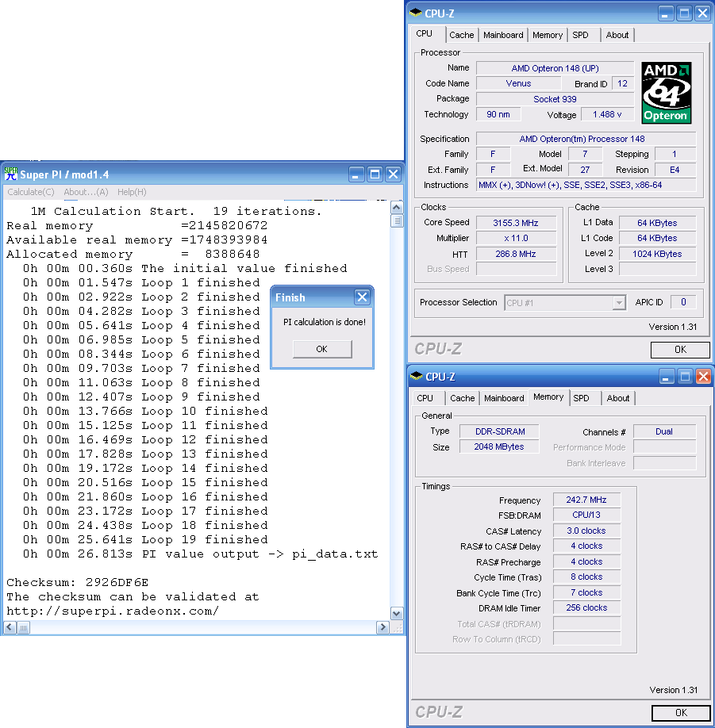Screen dimensions: 715x728
Task: Click the Multiplier x 11.0 field
Action: click(516, 238)
